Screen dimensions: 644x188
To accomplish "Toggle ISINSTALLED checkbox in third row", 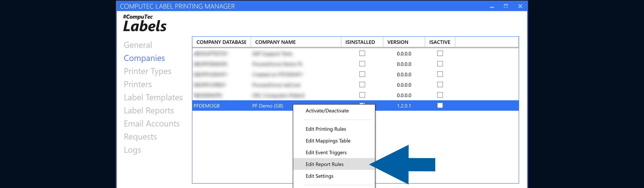I will [362, 74].
